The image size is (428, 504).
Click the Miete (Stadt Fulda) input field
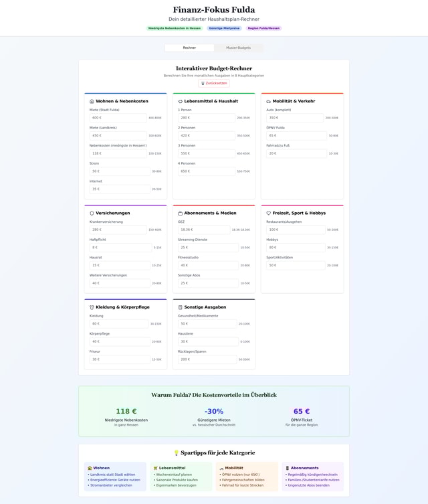pyautogui.click(x=118, y=118)
